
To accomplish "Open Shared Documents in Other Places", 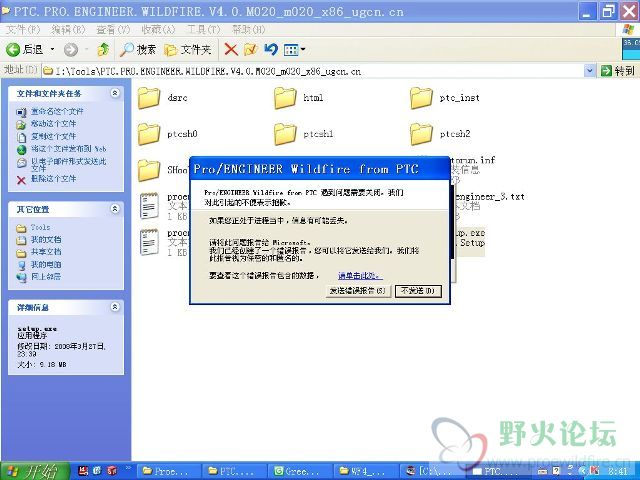I will coord(46,252).
